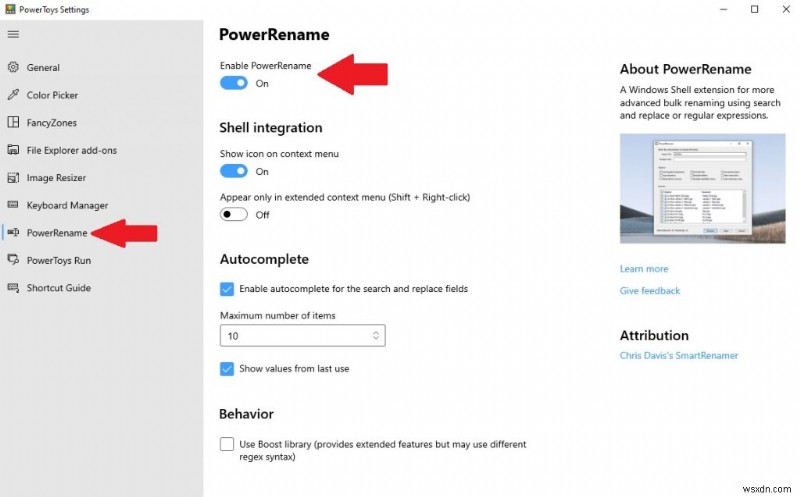This screenshot has width=800, height=497.
Task: Click the Image Resizer icon
Action: click(x=13, y=178)
